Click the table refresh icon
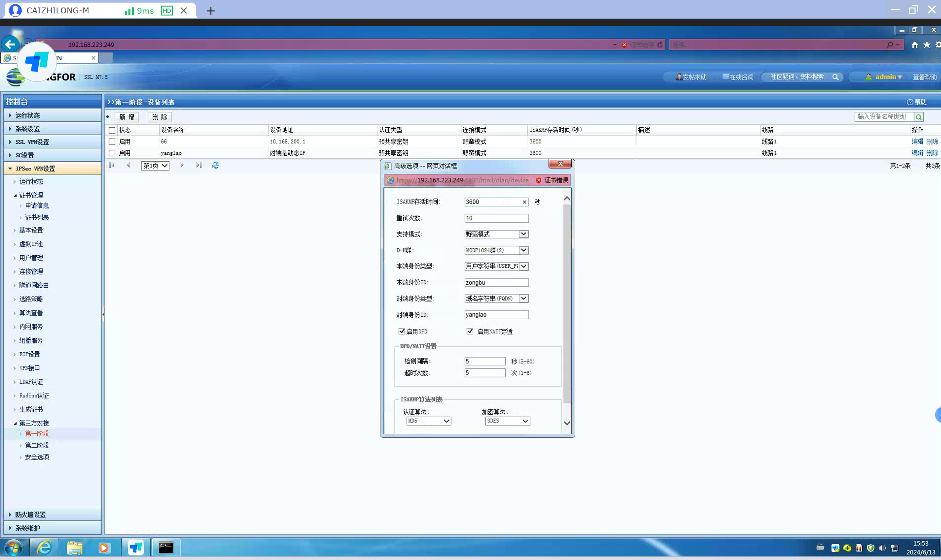The image size is (941, 560). [x=216, y=165]
